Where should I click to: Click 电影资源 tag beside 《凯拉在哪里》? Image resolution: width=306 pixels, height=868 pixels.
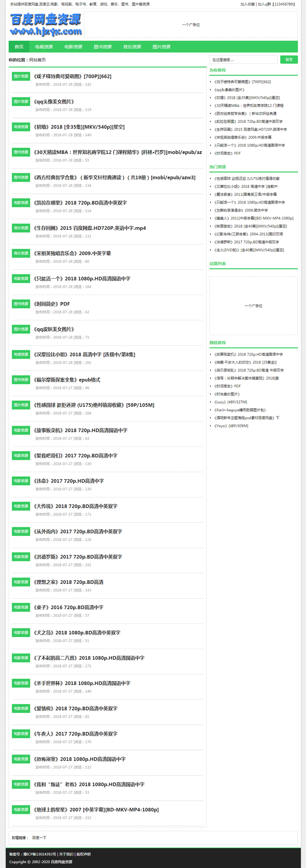pos(21,203)
